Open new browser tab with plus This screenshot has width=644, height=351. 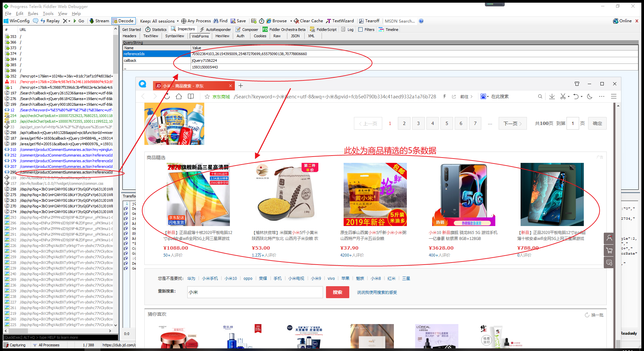point(241,86)
